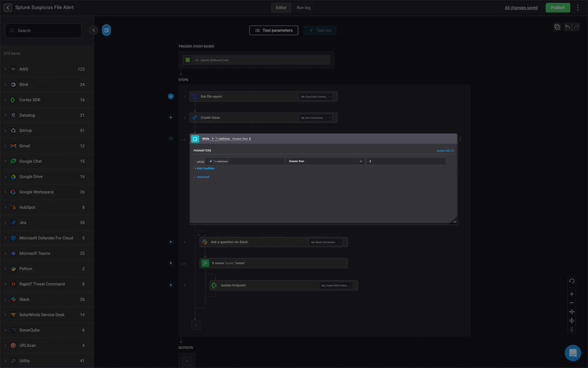Open the chat support bubble

click(573, 353)
